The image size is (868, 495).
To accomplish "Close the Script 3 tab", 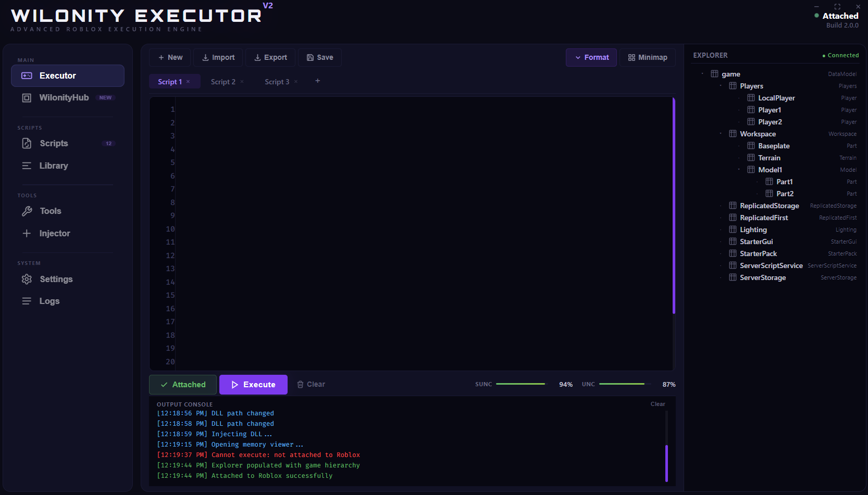I will [x=296, y=82].
